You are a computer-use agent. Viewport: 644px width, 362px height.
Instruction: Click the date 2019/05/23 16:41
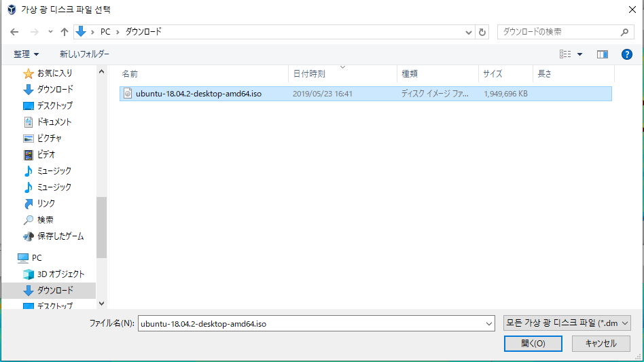(323, 94)
